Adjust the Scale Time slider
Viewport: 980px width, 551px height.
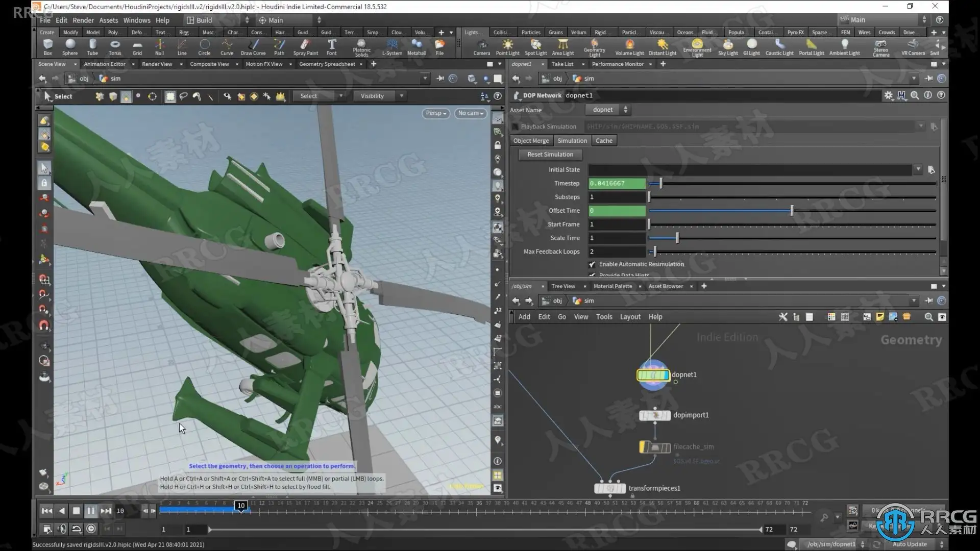click(x=677, y=238)
